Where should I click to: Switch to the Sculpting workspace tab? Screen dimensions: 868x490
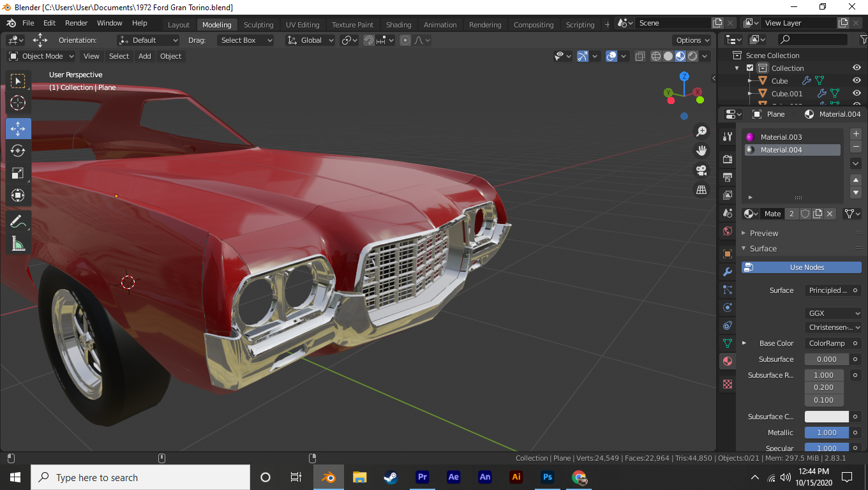pos(258,25)
